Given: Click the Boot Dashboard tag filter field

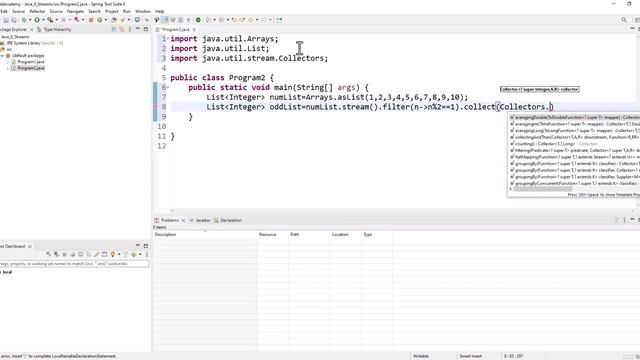Looking at the screenshot, I should [74, 264].
